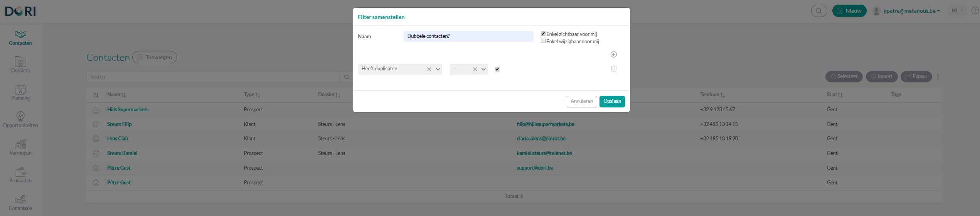Email filip@hillssupermarkets.be
The image size is (980, 216).
point(546,124)
